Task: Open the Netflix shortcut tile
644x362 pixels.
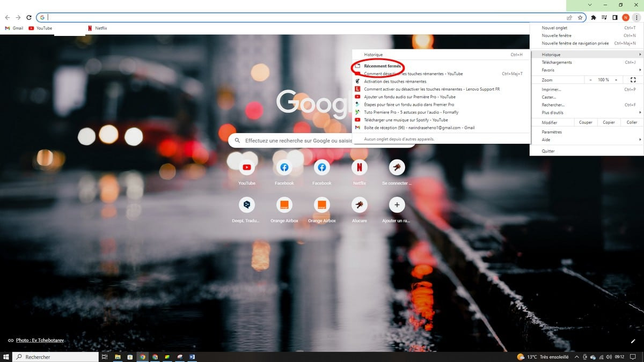Action: tap(360, 172)
